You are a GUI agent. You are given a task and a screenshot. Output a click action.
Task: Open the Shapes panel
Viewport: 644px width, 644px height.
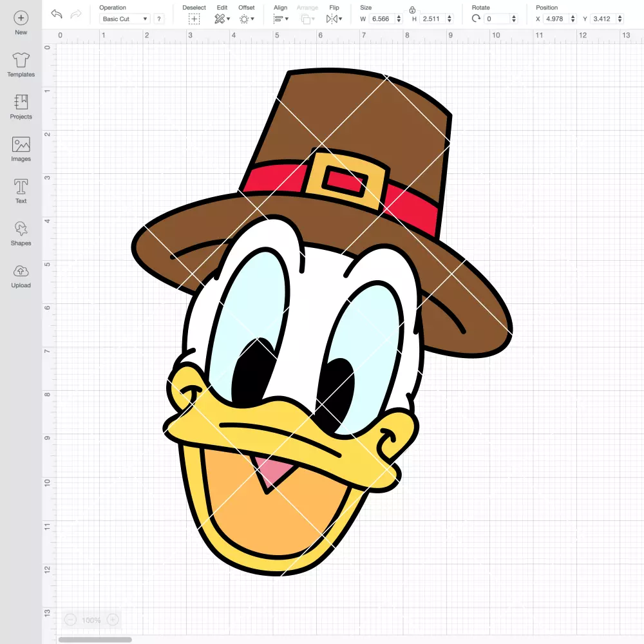click(x=21, y=234)
